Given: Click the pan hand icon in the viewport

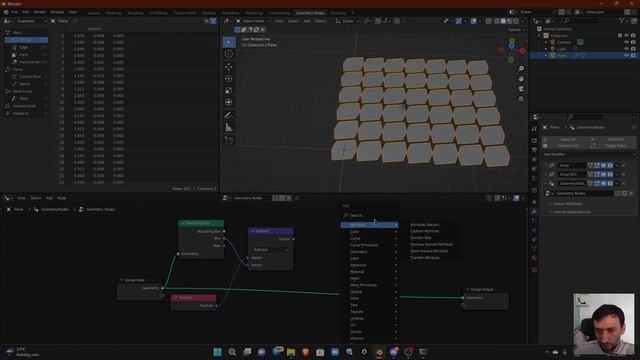Looking at the screenshot, I should tap(521, 79).
